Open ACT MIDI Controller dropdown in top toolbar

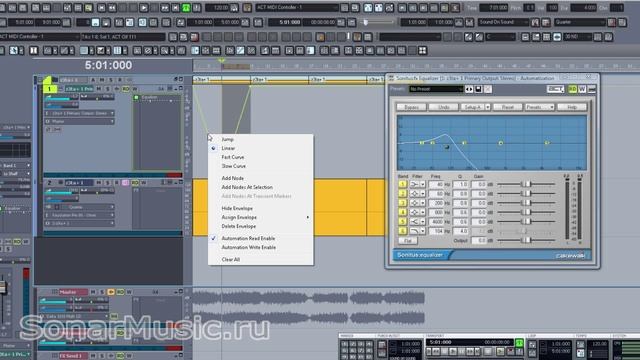pyautogui.click(x=297, y=7)
